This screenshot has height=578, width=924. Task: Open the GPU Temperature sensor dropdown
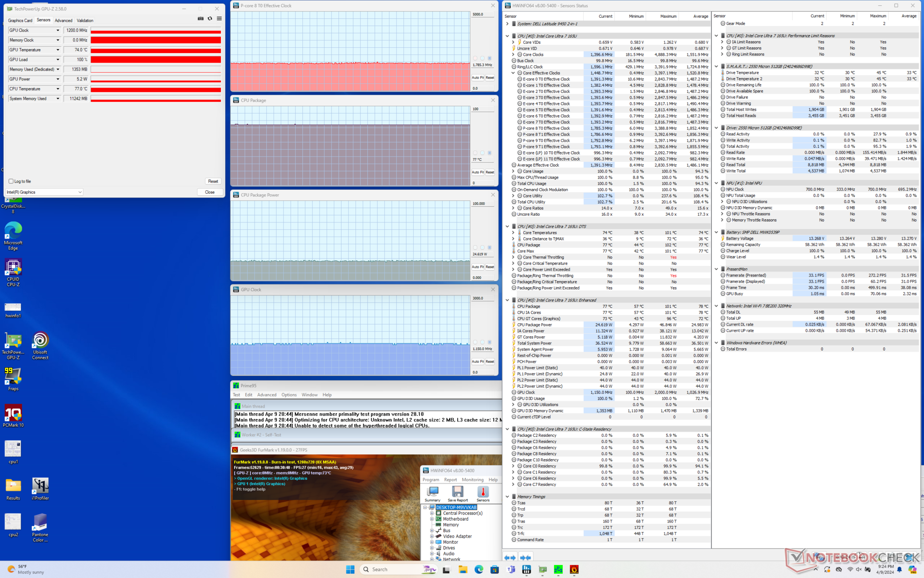[58, 50]
